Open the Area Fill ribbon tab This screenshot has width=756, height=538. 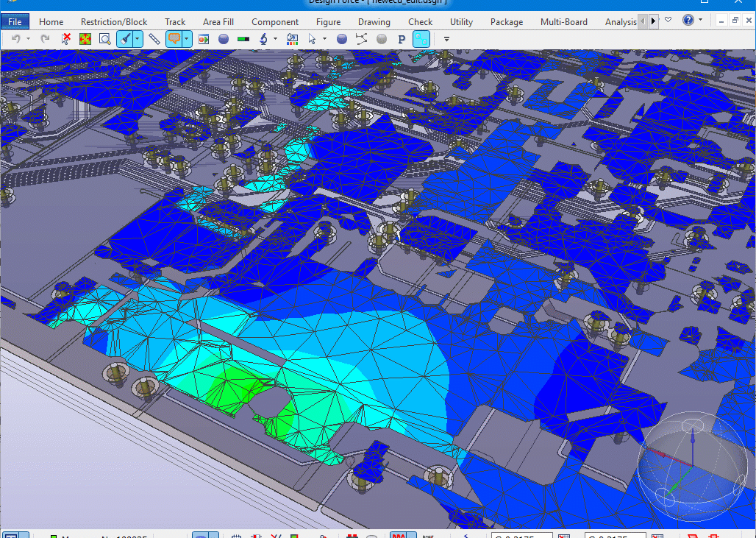(218, 22)
